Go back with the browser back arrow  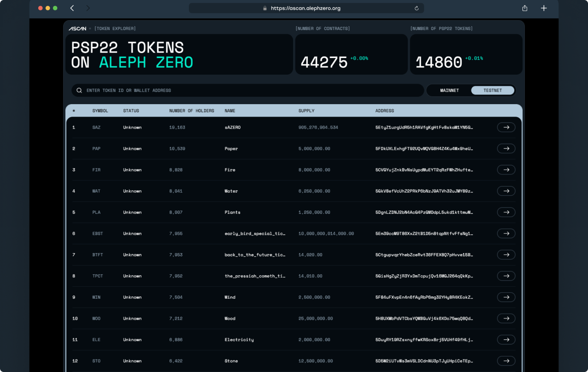pyautogui.click(x=72, y=8)
